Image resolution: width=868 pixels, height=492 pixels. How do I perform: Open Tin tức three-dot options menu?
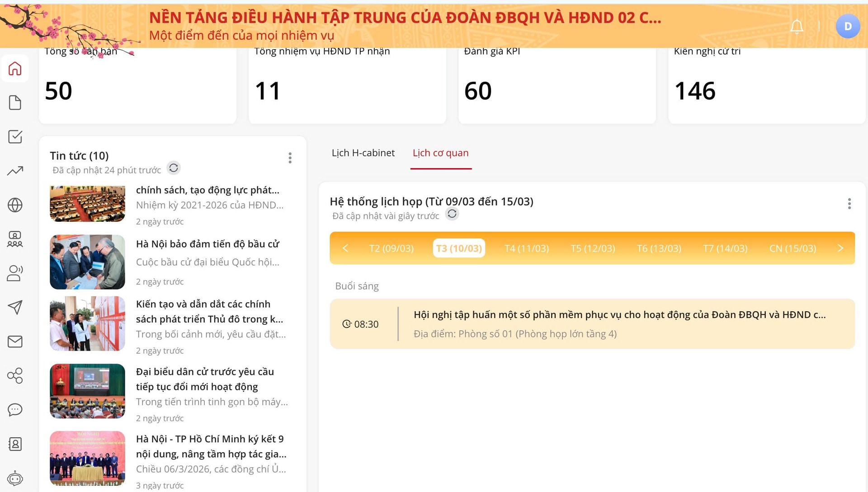[x=290, y=158]
